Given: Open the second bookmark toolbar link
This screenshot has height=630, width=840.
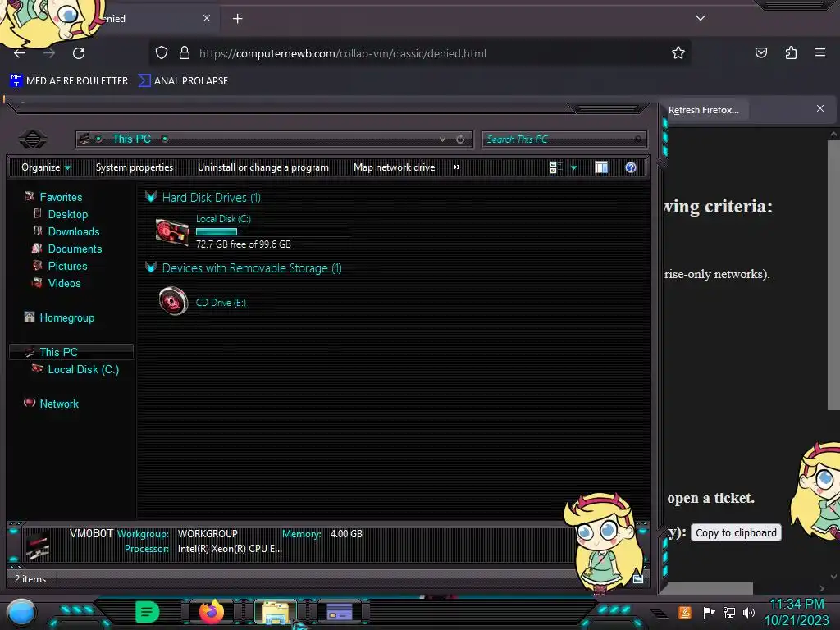Looking at the screenshot, I should pyautogui.click(x=183, y=81).
